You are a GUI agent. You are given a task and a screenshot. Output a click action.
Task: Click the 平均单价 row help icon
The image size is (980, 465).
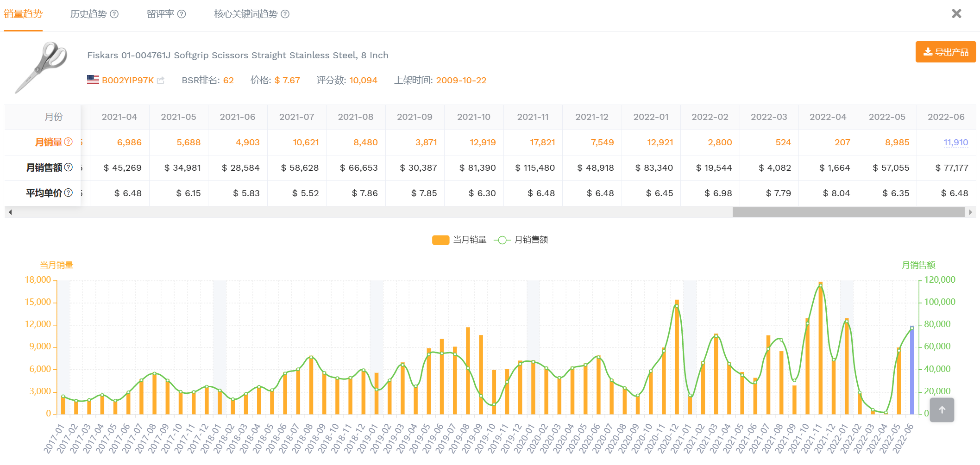[x=68, y=193]
